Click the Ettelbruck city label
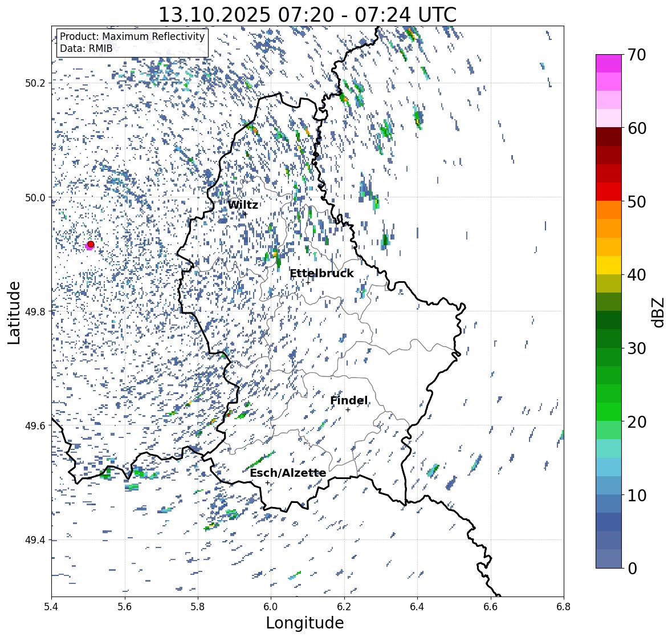The width and height of the screenshot is (672, 637). [321, 274]
